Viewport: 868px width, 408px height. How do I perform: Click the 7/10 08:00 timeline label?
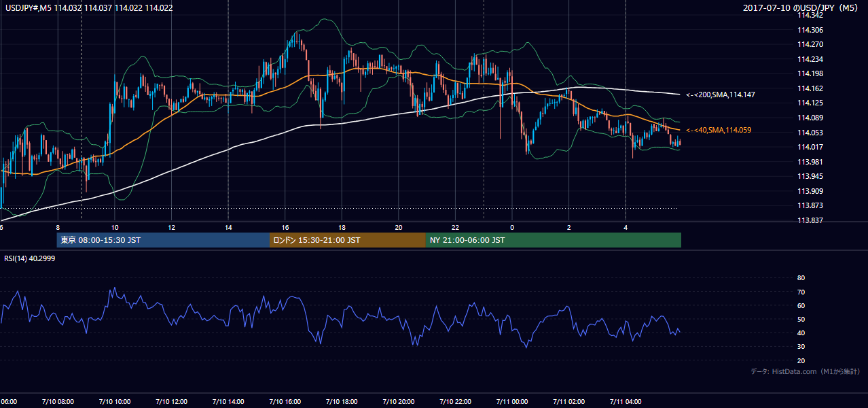tap(57, 402)
